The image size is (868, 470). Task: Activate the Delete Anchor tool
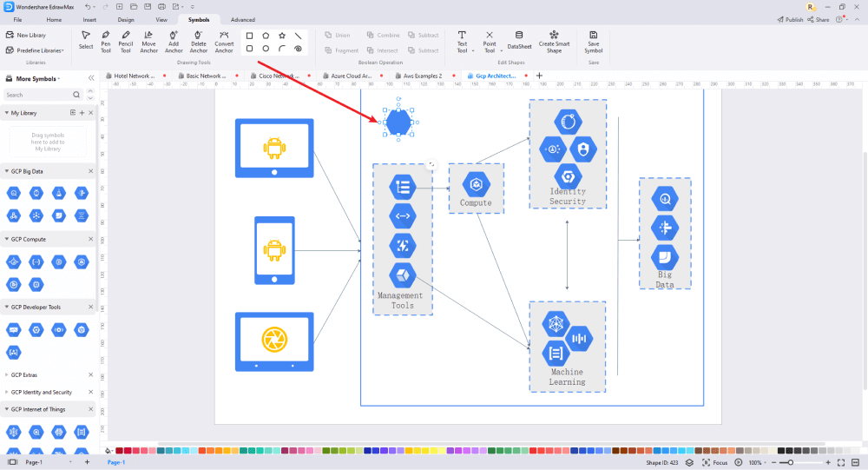(x=198, y=42)
